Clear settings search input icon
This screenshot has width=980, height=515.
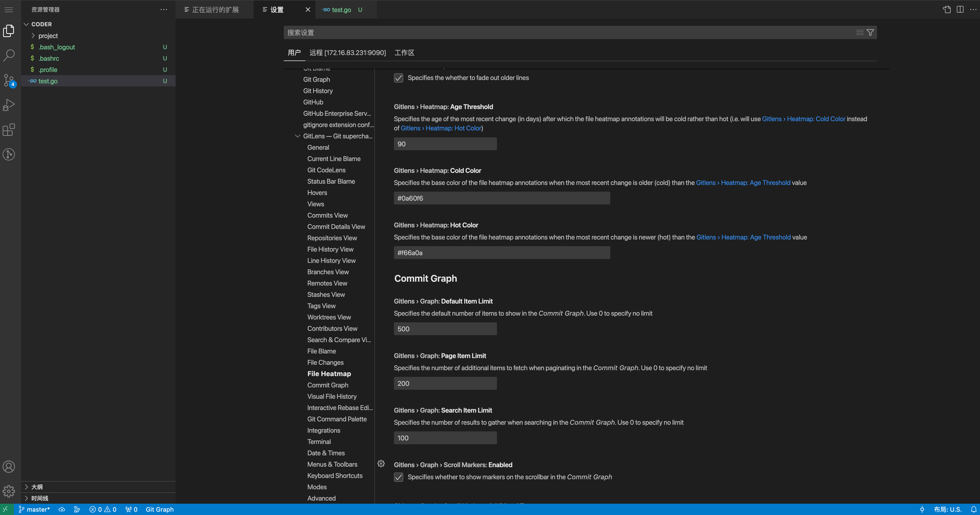click(860, 33)
